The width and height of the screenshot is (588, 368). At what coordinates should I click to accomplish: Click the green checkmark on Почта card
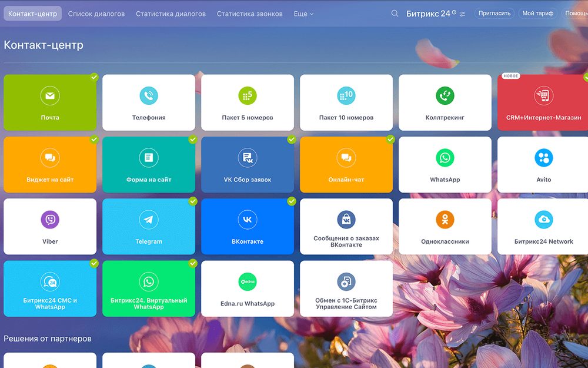(x=94, y=77)
